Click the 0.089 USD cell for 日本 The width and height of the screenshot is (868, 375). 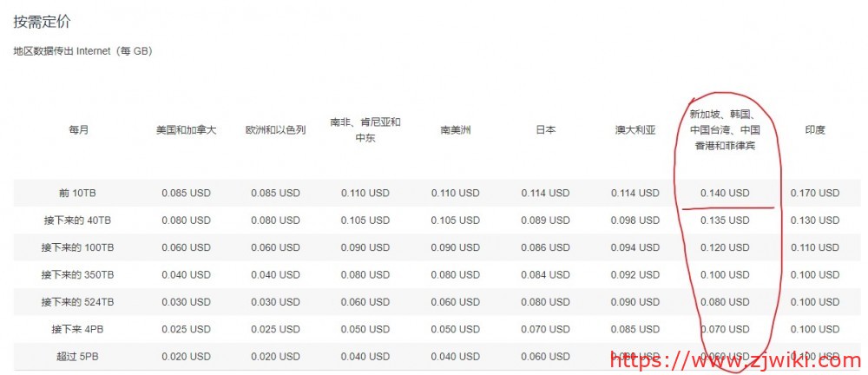pyautogui.click(x=545, y=220)
